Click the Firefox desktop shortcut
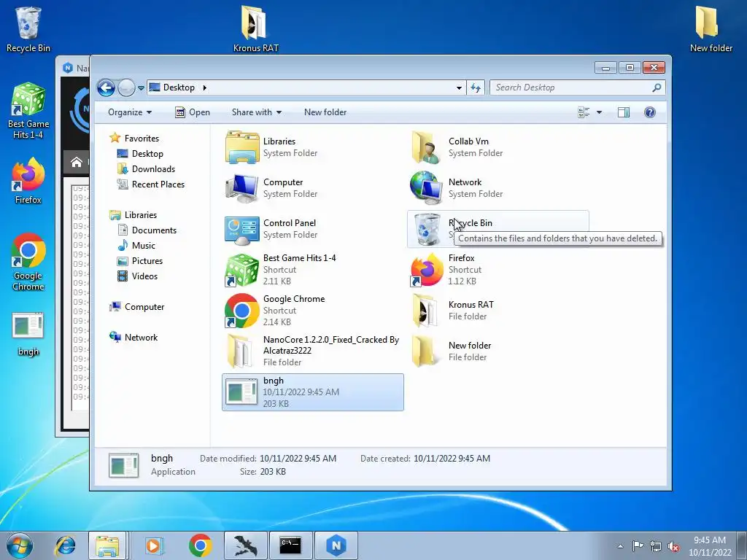The width and height of the screenshot is (747, 560). (28, 181)
